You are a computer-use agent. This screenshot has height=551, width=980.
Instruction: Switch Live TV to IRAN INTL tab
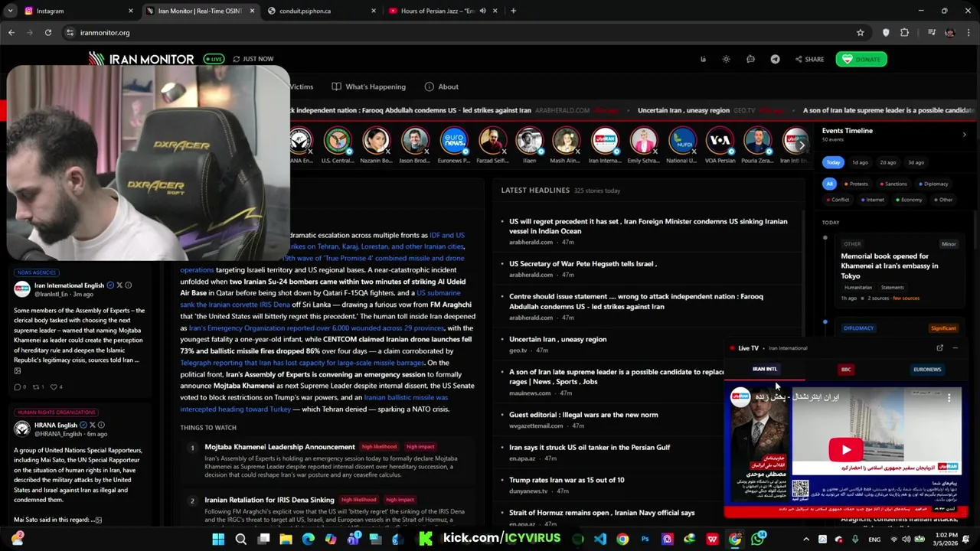click(764, 369)
